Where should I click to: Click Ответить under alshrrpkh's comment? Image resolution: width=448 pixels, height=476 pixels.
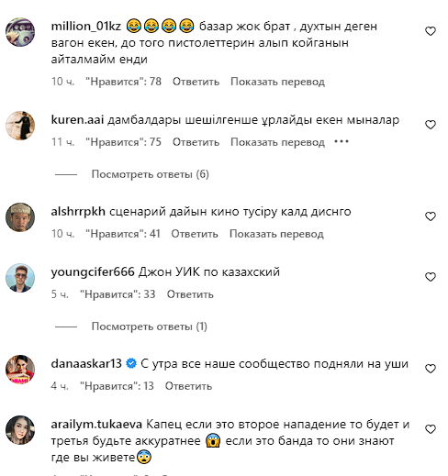195,234
